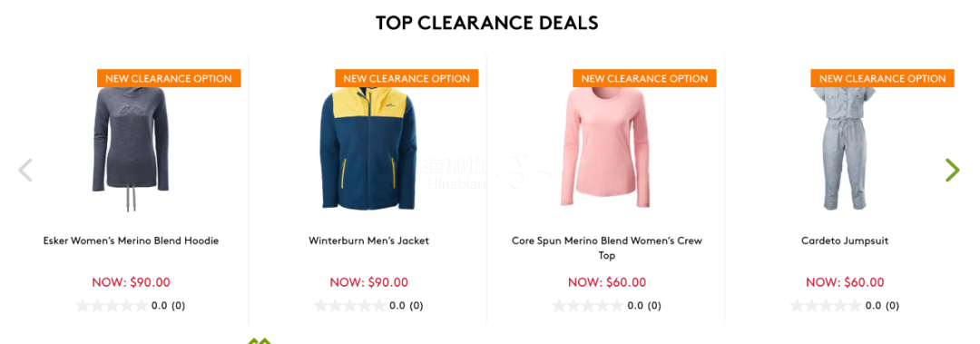The height and width of the screenshot is (344, 980).
Task: Click the jacket's New Clearance Option badge
Action: click(407, 78)
